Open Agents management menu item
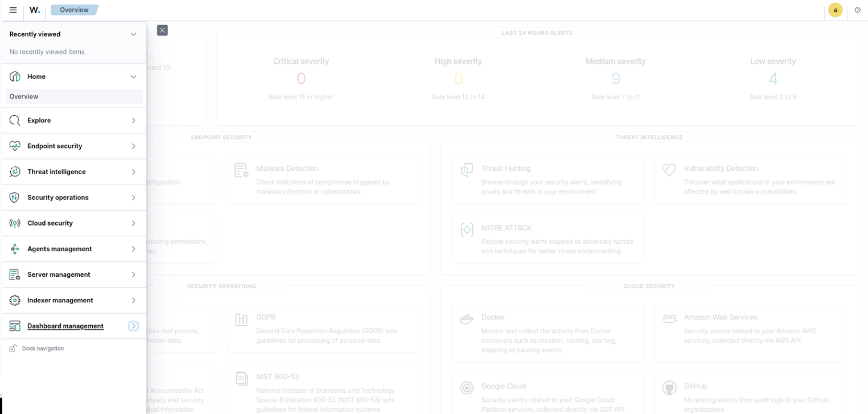Viewport: 868px width, 414px height. tap(59, 249)
